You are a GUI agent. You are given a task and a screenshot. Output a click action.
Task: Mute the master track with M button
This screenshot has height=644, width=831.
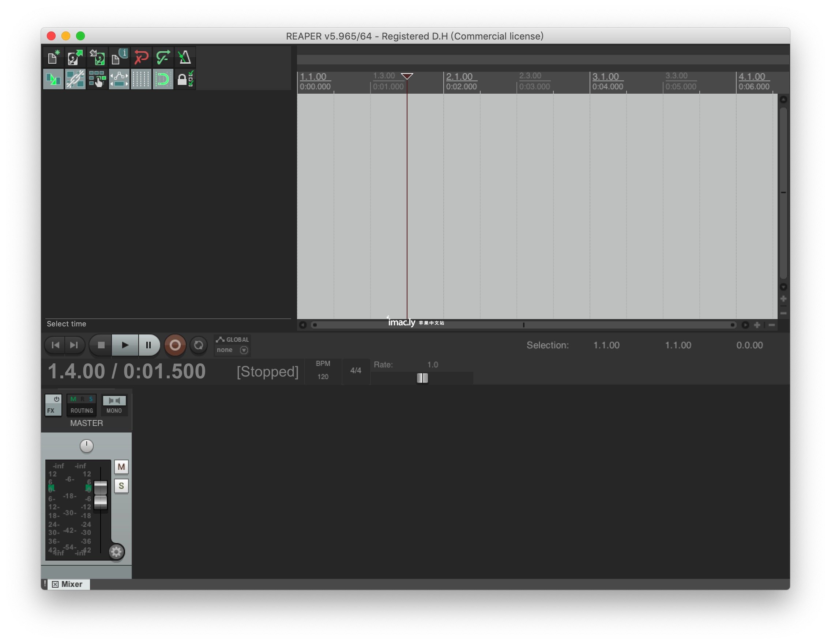point(121,467)
